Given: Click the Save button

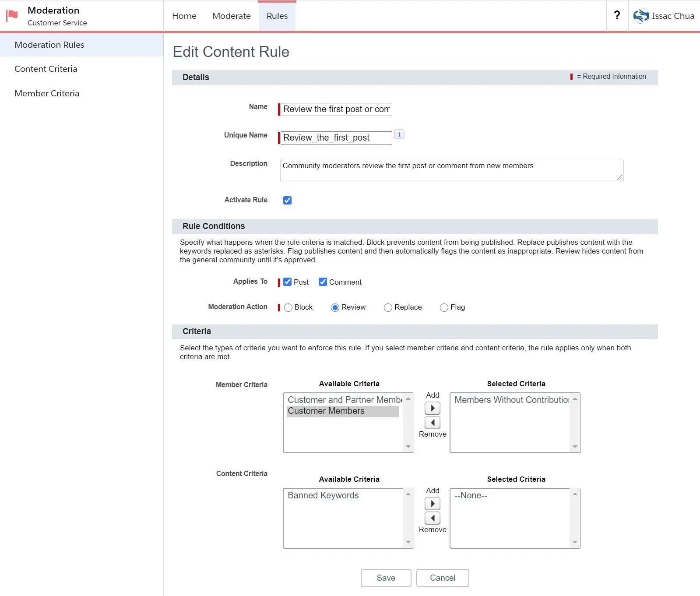Looking at the screenshot, I should click(x=386, y=578).
